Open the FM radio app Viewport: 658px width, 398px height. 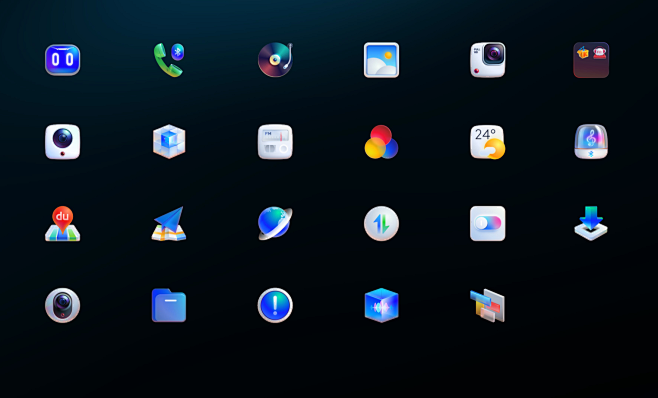[x=275, y=141]
